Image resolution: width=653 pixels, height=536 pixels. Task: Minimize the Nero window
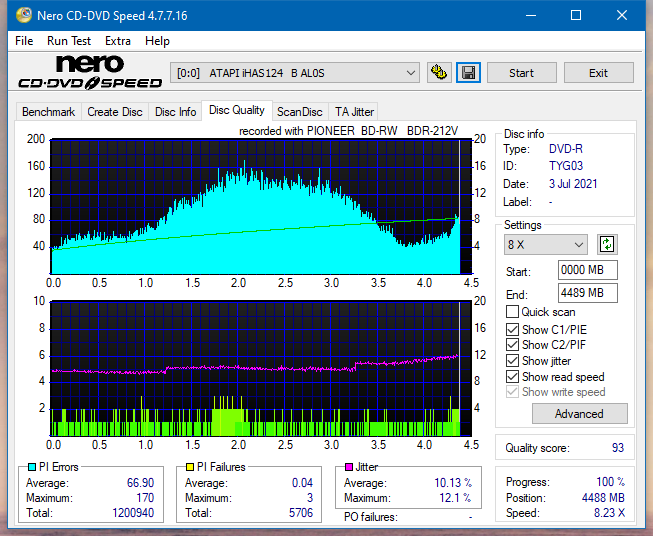point(531,15)
